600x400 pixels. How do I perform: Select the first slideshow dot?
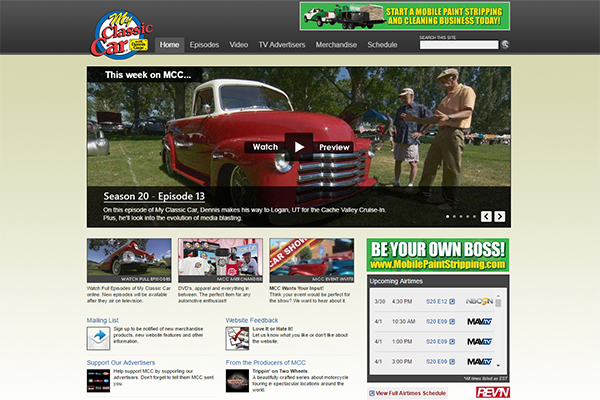click(x=448, y=217)
